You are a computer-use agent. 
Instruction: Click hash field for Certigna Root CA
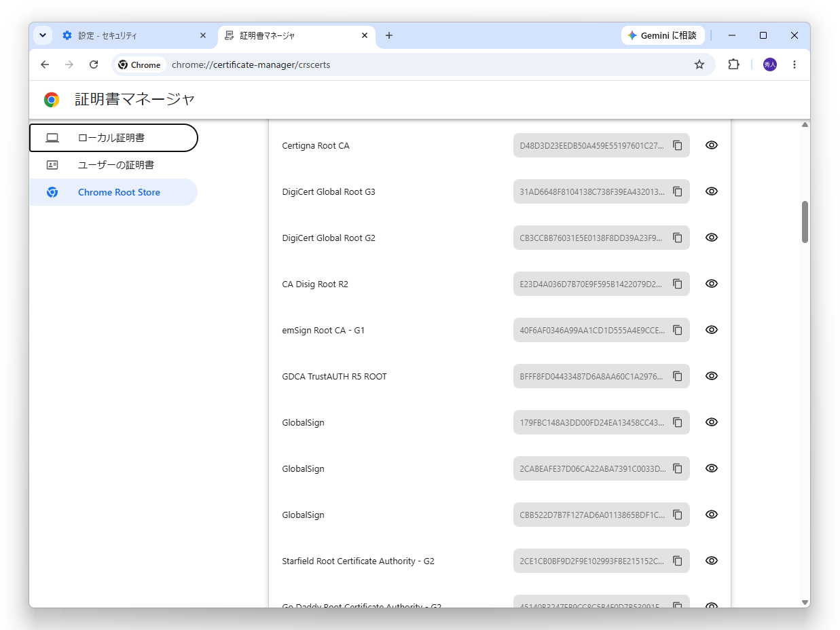602,145
